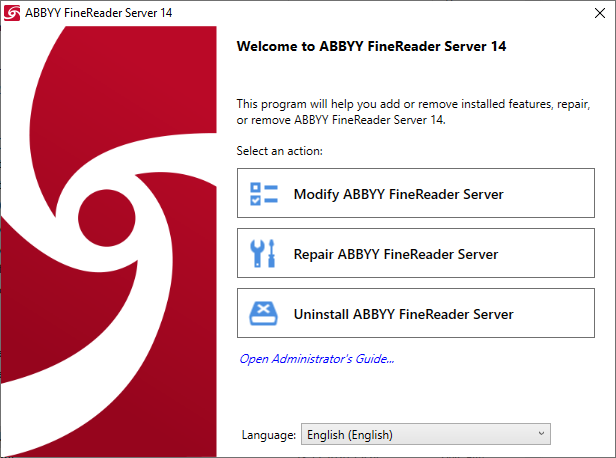Choose Modify ABBYY FineReader Server

416,193
